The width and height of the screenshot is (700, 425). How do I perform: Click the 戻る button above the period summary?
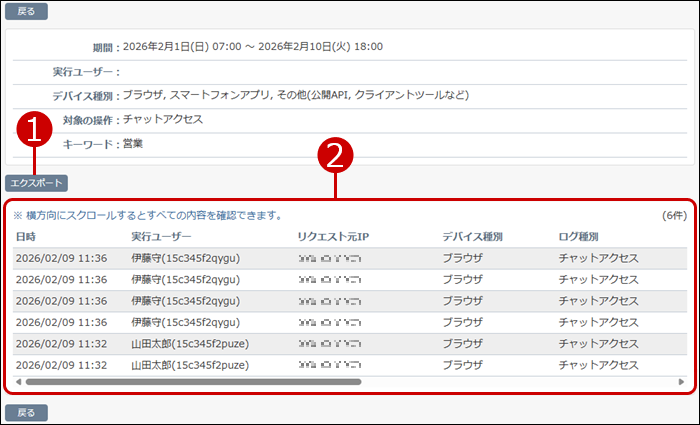point(26,12)
